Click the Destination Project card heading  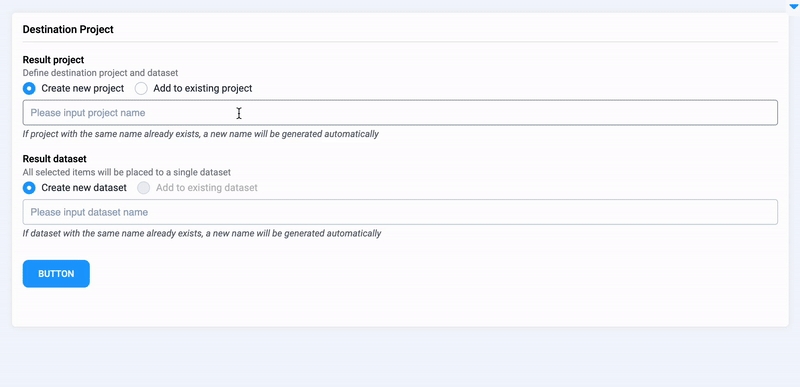coord(68,29)
